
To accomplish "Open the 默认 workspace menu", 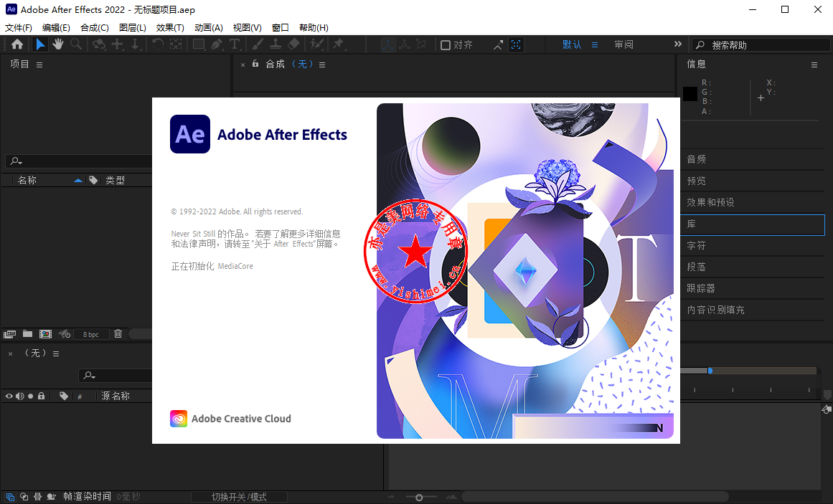I will tap(595, 45).
